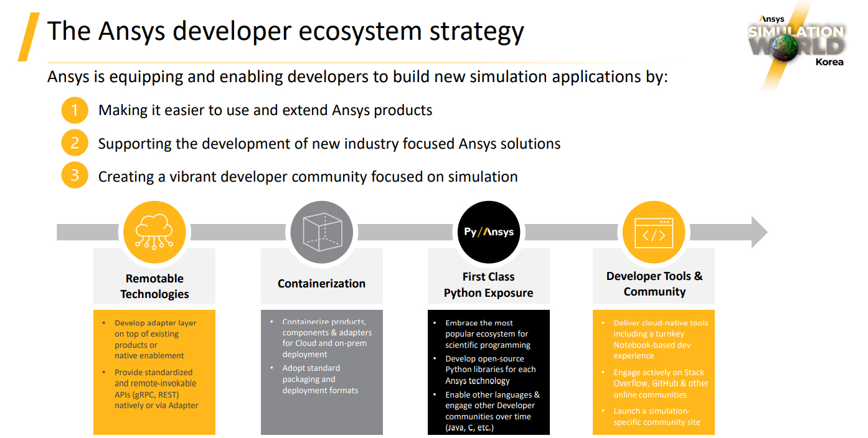
Task: Select the slide title "The Ansys developer ecosystem strategy"
Action: tap(286, 30)
